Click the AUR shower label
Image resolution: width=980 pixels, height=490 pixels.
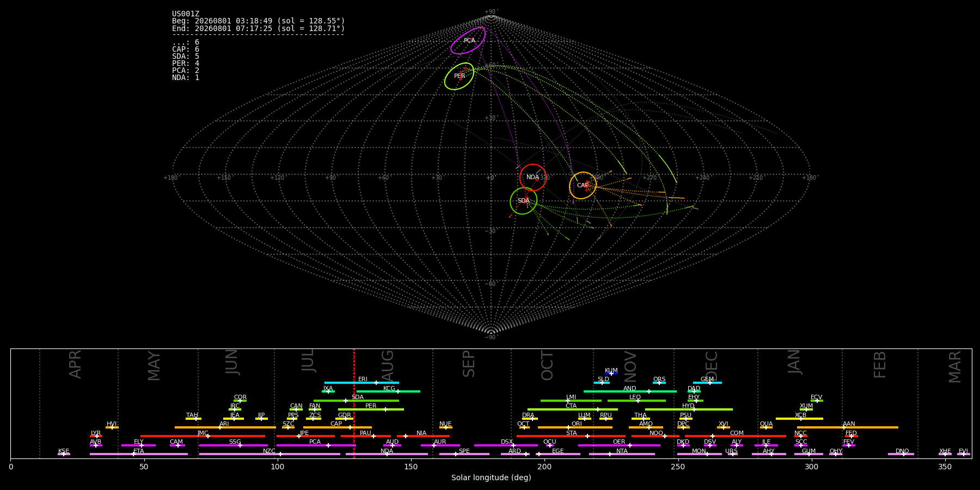pyautogui.click(x=440, y=442)
